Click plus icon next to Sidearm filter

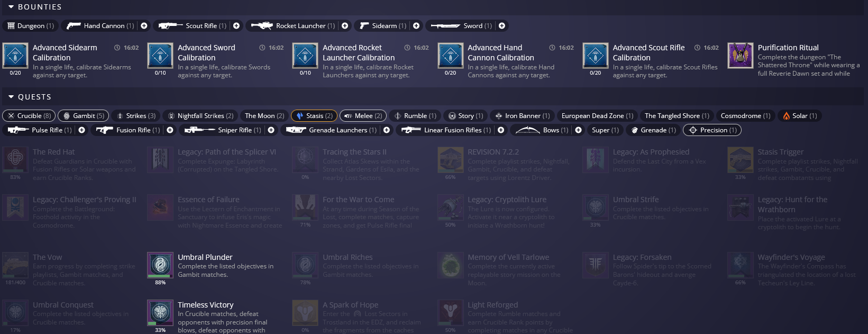pos(416,25)
